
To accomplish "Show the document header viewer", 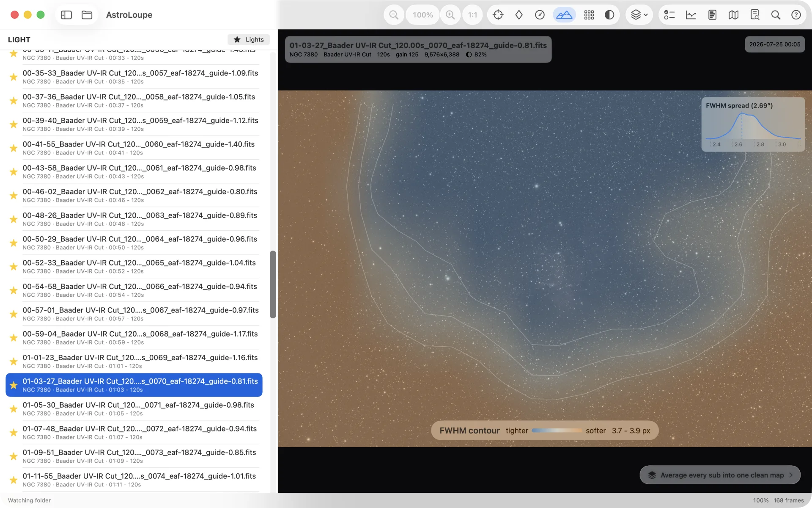I will tap(712, 15).
